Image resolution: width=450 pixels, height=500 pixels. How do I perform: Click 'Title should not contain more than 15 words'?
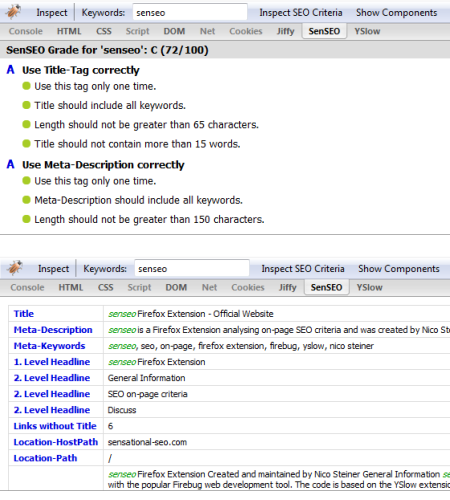point(137,144)
